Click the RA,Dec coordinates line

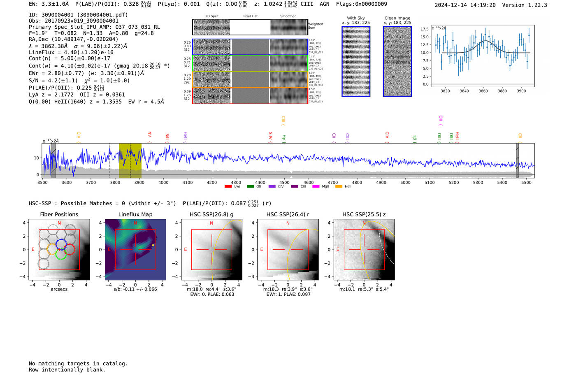[74, 39]
